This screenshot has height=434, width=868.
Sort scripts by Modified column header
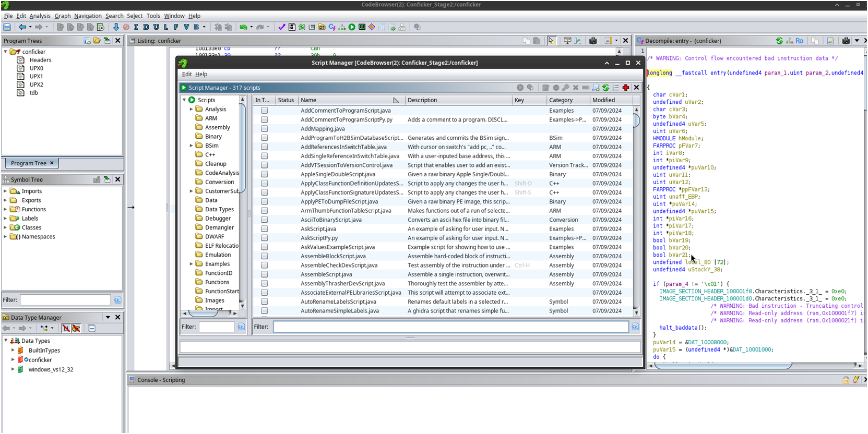coord(611,100)
